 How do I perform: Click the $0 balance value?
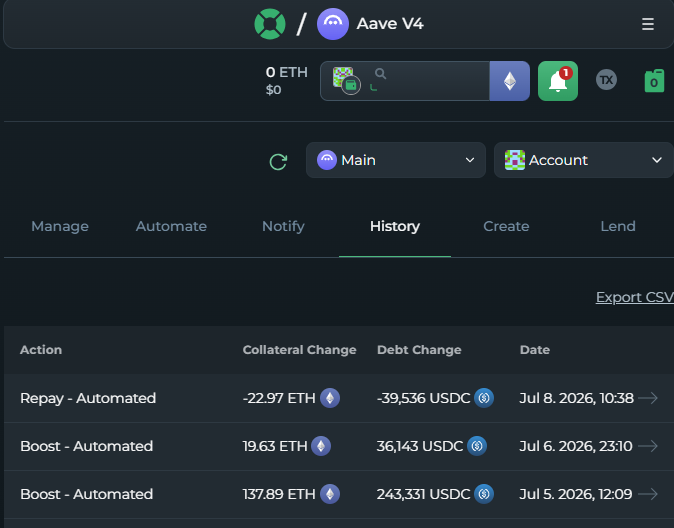tap(273, 90)
